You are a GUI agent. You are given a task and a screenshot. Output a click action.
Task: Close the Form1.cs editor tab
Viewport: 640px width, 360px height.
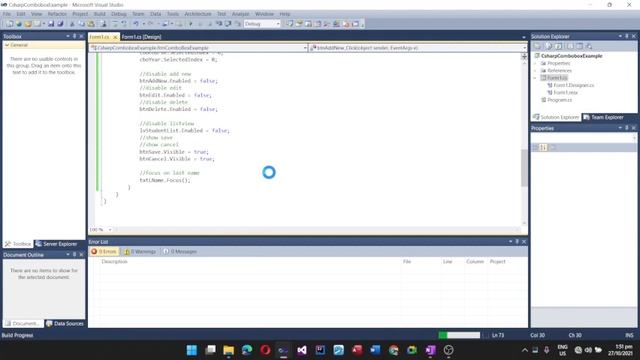(x=115, y=37)
